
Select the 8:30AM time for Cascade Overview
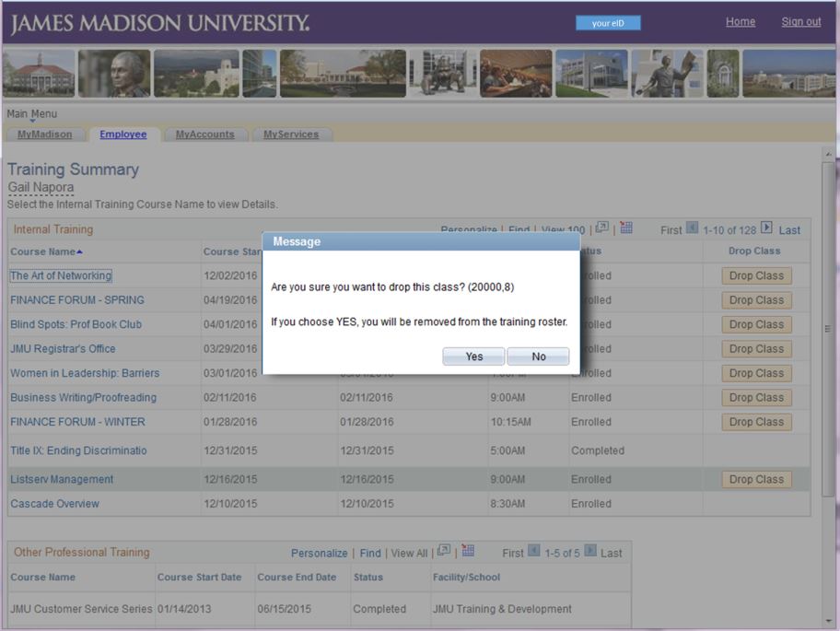[x=507, y=504]
